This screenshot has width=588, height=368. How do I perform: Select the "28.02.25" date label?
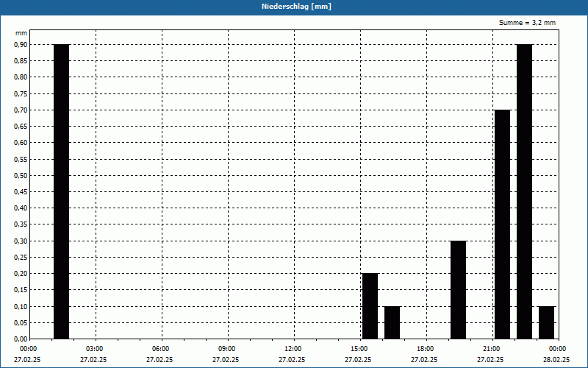[x=556, y=360]
